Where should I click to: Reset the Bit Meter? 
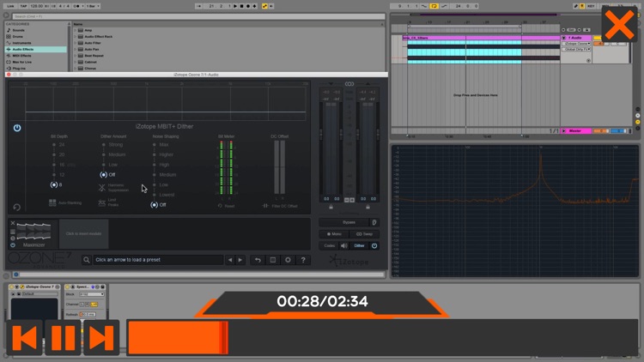coord(227,206)
